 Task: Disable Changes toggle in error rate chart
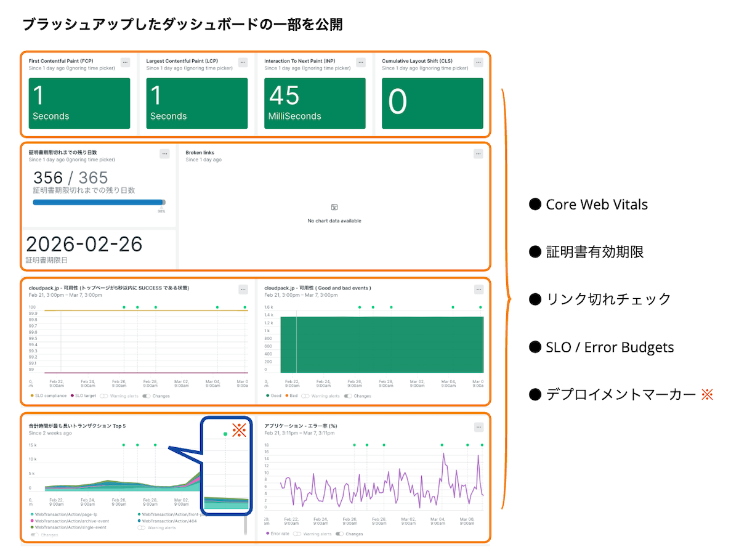(339, 534)
